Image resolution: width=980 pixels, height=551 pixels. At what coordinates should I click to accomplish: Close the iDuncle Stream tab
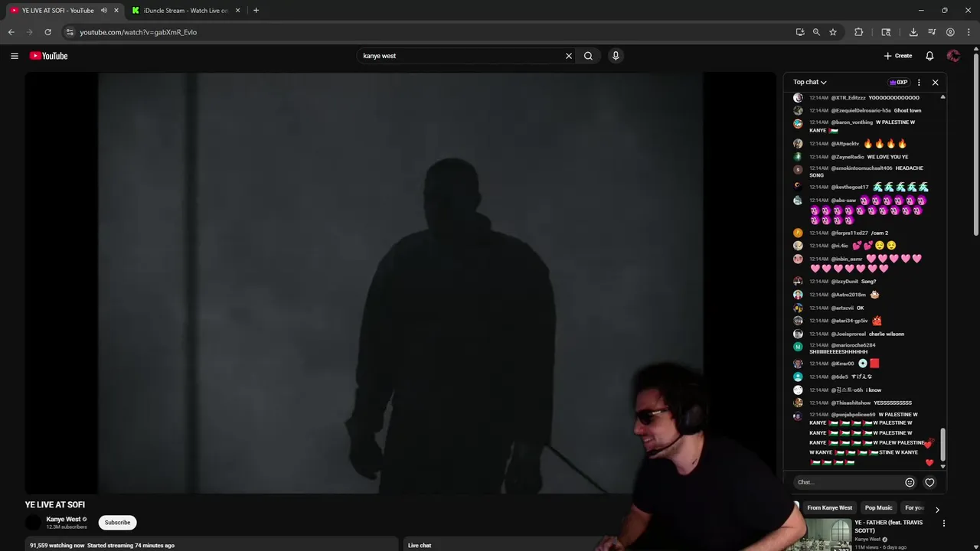(237, 11)
